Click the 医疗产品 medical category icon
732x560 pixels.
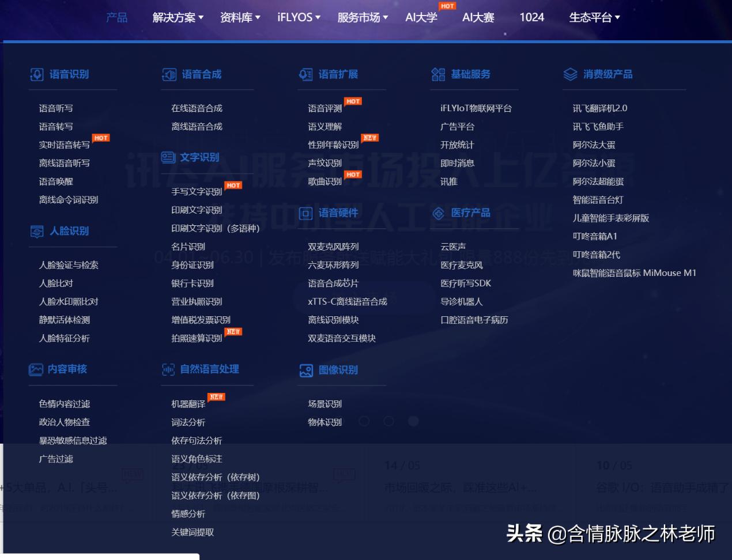click(x=438, y=213)
